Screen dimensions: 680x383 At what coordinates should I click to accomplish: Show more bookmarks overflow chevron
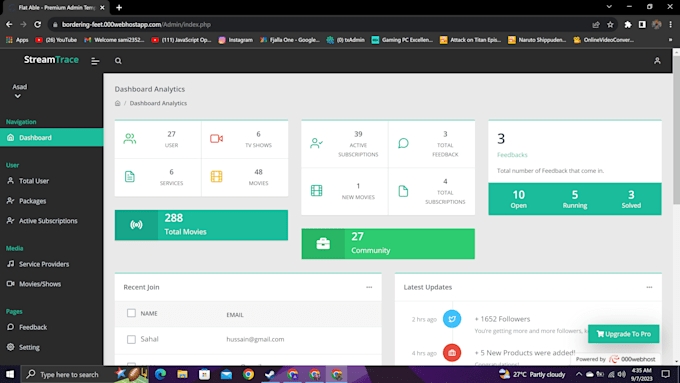click(x=670, y=40)
